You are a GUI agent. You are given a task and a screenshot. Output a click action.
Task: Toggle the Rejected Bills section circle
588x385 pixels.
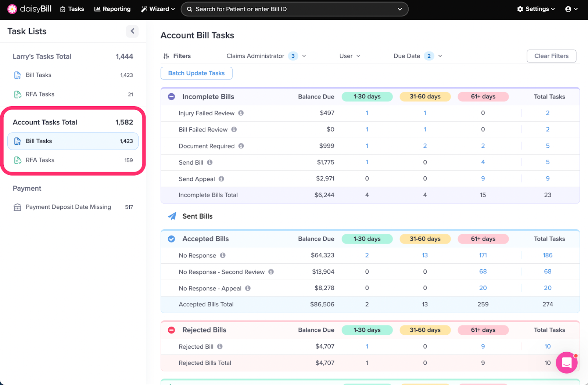point(171,330)
